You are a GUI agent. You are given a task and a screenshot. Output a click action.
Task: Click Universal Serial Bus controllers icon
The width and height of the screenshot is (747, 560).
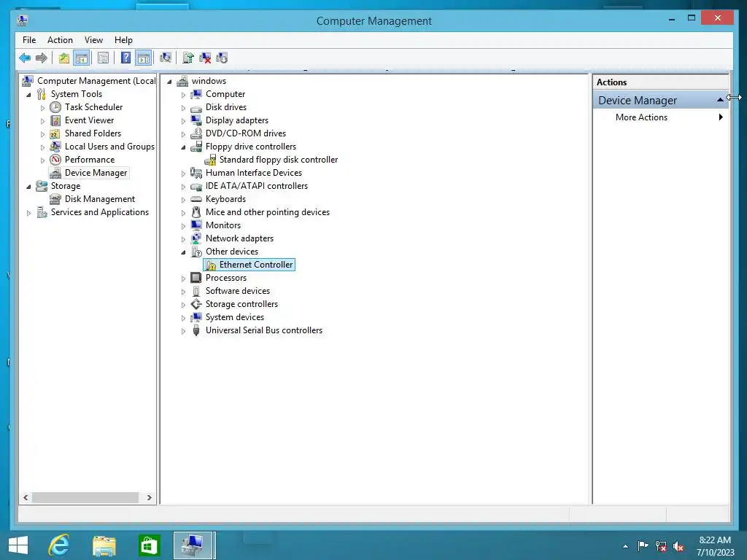196,330
